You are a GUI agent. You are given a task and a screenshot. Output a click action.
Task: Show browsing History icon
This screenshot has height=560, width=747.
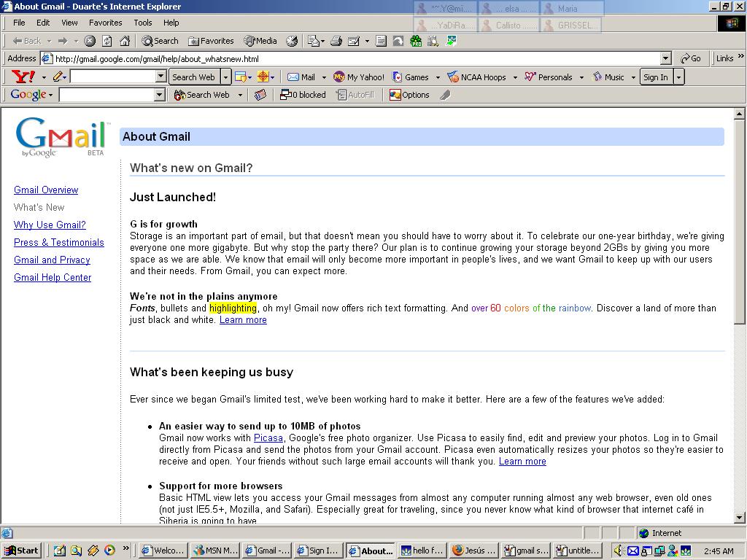(x=292, y=41)
